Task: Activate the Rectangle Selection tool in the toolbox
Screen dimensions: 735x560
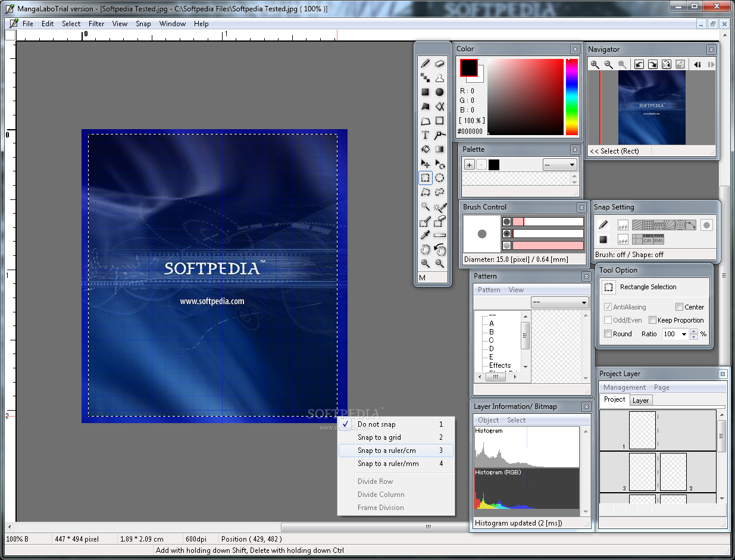Action: click(425, 177)
